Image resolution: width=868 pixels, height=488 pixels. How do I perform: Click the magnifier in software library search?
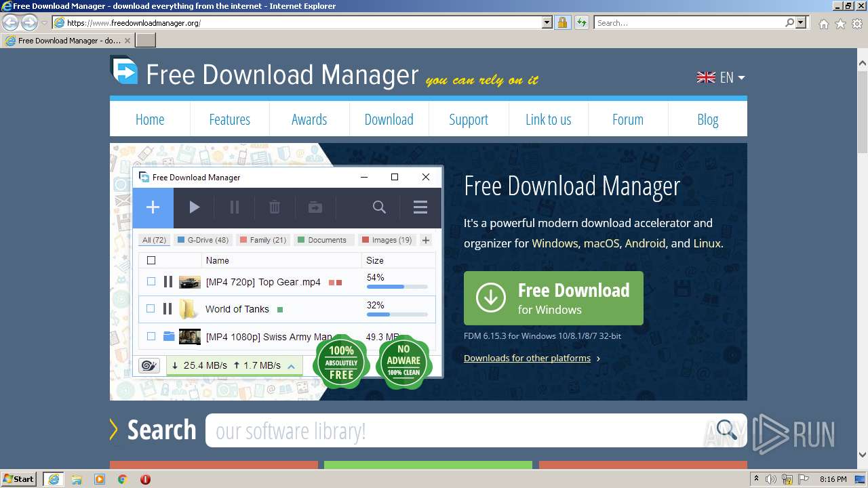coord(726,430)
